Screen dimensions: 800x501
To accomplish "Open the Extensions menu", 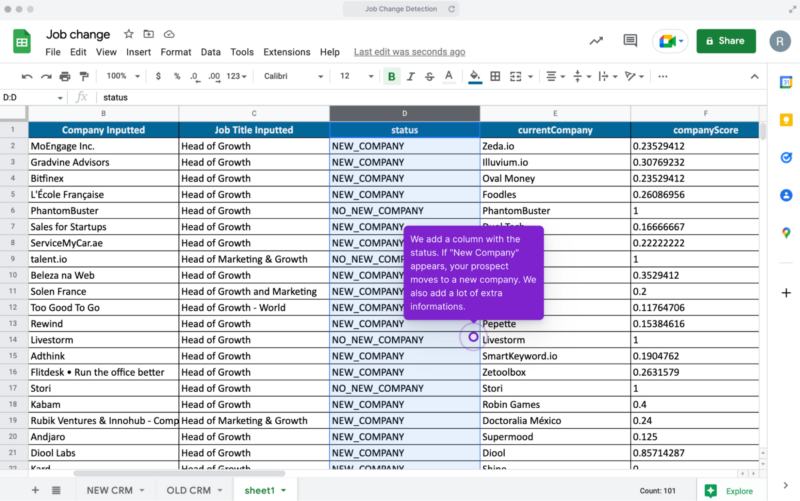I will [x=287, y=52].
